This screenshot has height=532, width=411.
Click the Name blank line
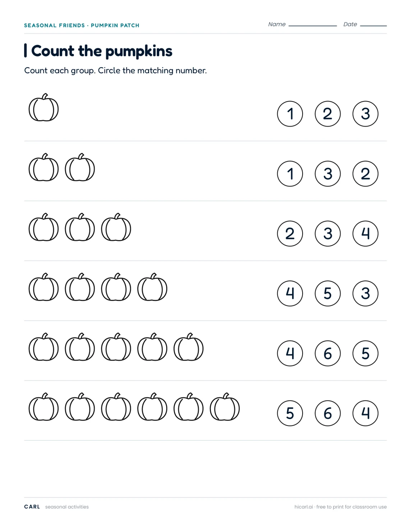coord(313,25)
